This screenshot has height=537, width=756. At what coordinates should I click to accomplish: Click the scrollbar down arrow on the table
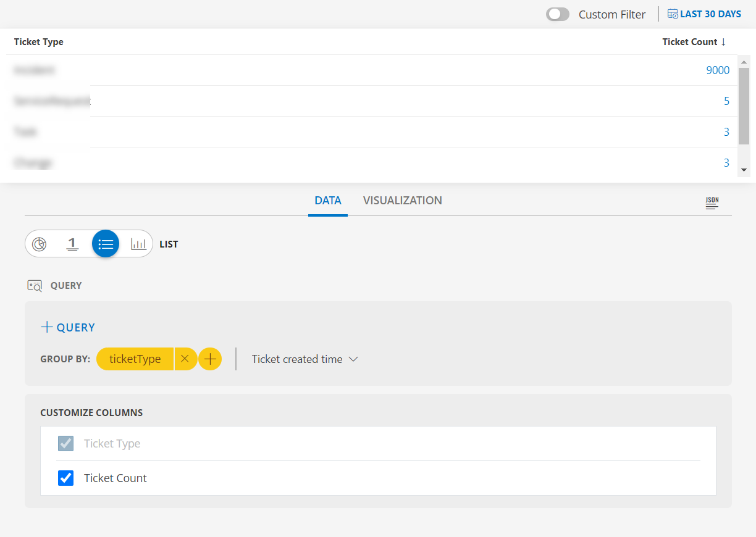point(744,171)
